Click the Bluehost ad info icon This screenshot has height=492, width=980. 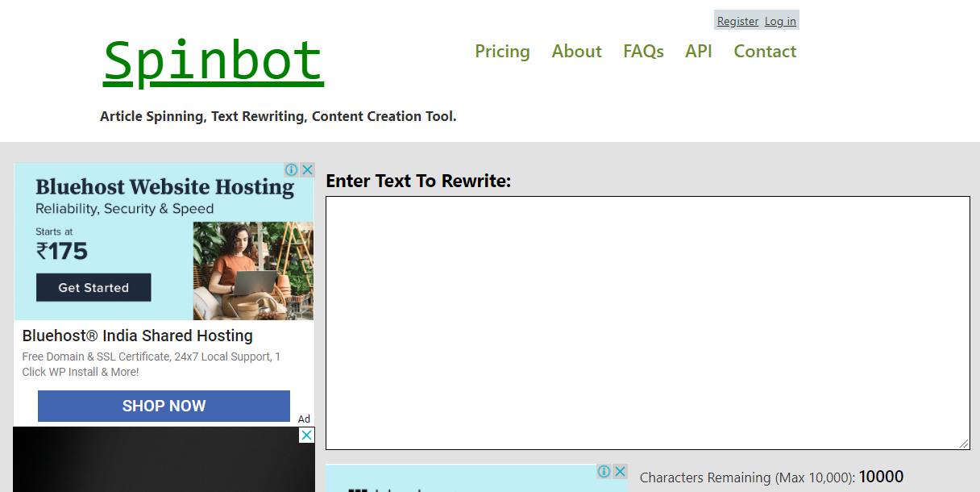(x=292, y=170)
